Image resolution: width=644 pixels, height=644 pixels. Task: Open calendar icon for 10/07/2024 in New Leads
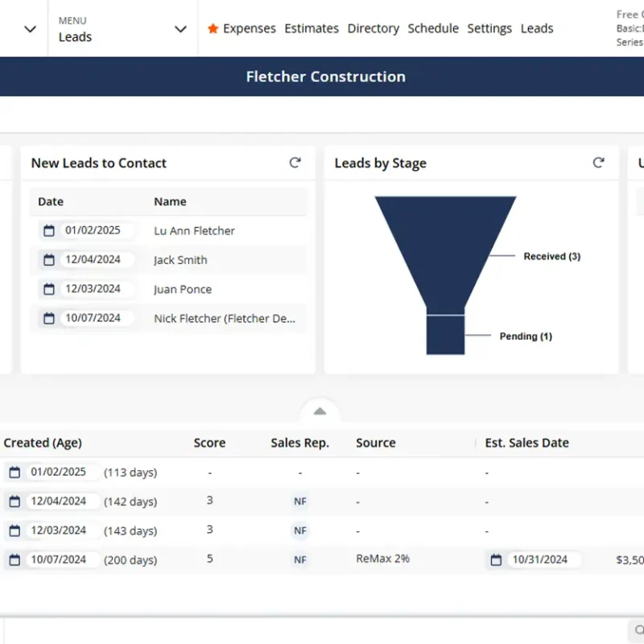click(49, 318)
